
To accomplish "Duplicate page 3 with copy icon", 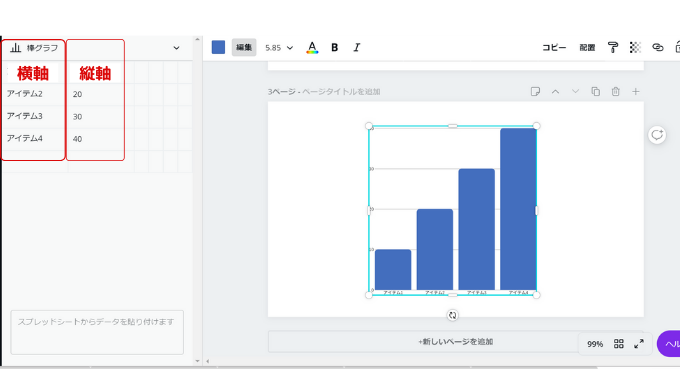I will (x=595, y=92).
